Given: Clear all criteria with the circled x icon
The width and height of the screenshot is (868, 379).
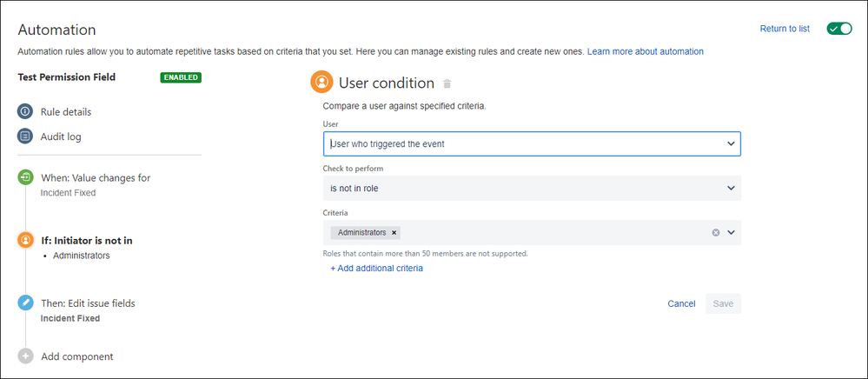Looking at the screenshot, I should [716, 233].
